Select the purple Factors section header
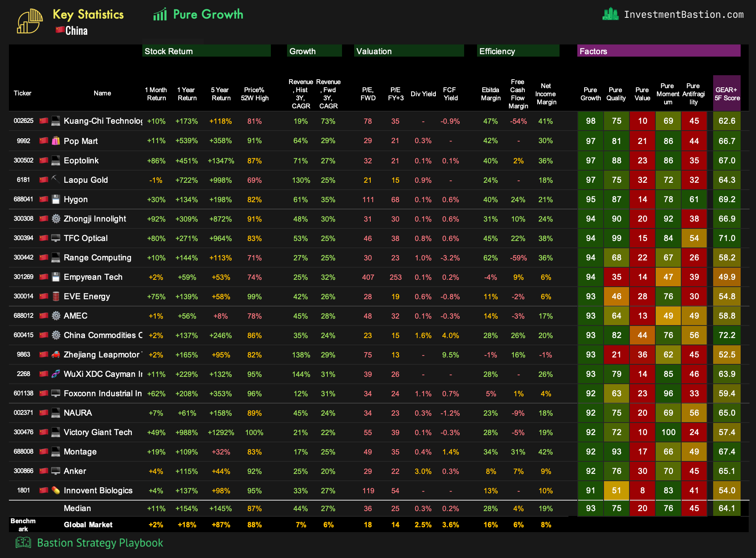 (x=659, y=51)
